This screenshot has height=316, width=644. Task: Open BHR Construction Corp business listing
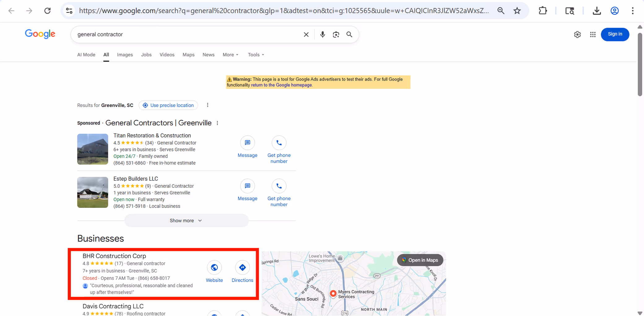(x=114, y=256)
